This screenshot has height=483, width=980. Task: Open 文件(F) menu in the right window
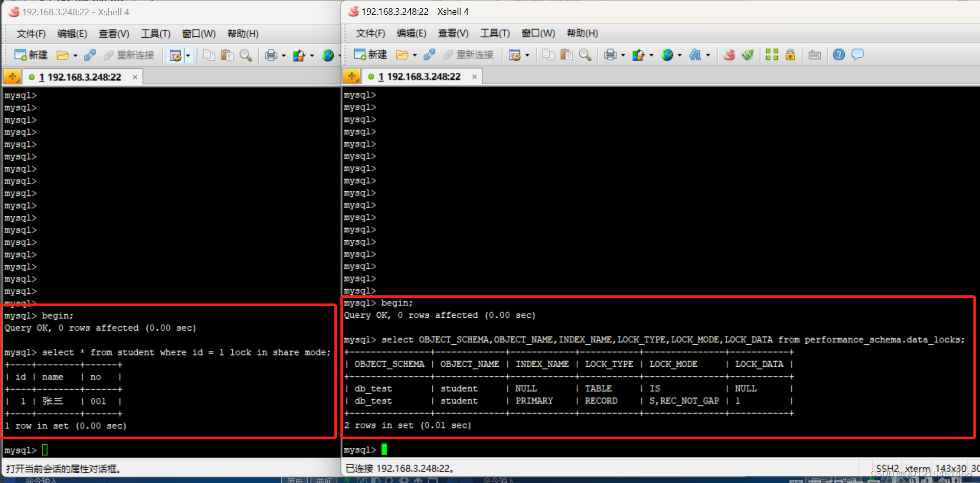pos(371,33)
